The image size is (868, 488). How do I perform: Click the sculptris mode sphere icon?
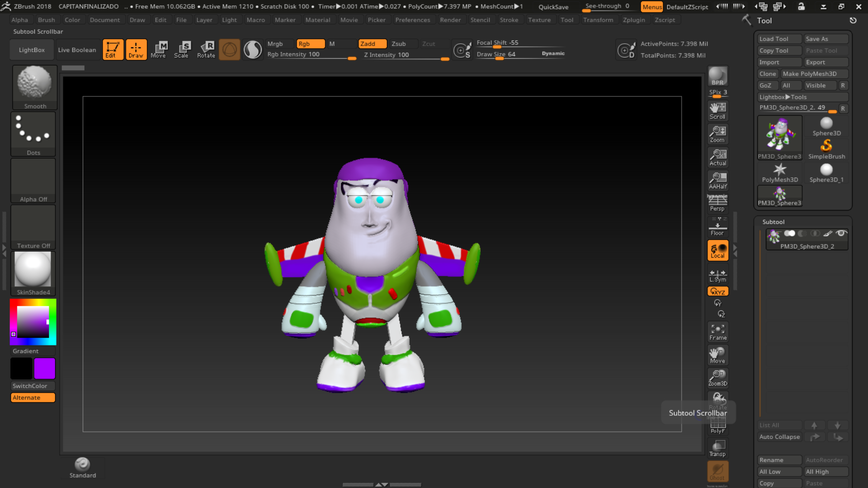[x=253, y=50]
